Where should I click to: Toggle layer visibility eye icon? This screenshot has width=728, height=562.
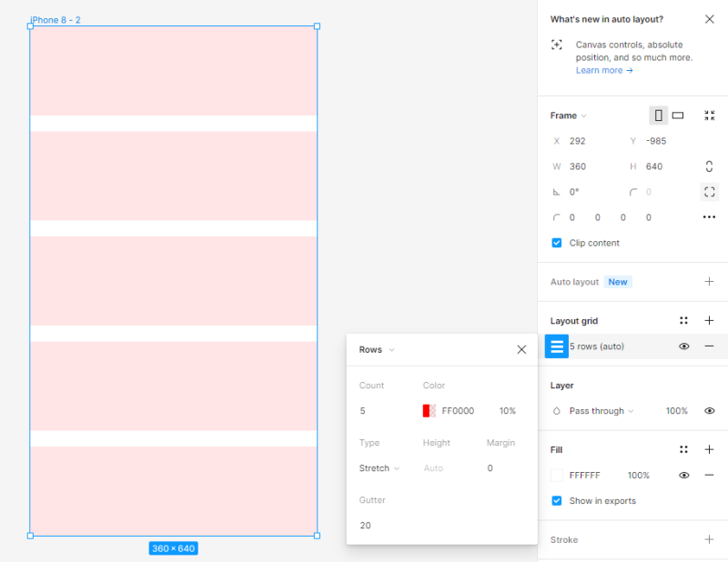709,411
